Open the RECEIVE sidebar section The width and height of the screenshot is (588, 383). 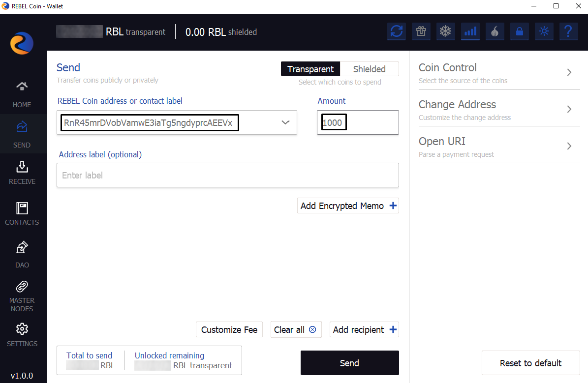coord(22,173)
